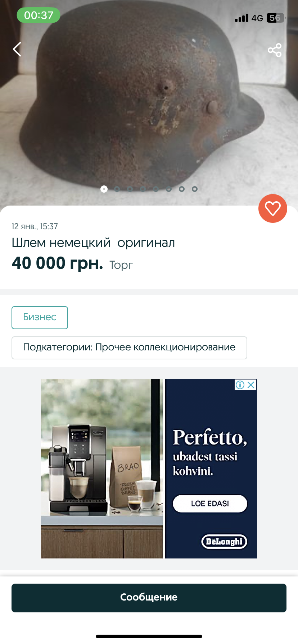Image resolution: width=298 pixels, height=644 pixels.
Task: Tap the listing title Шлем немецкий оригинал
Action: click(x=93, y=243)
